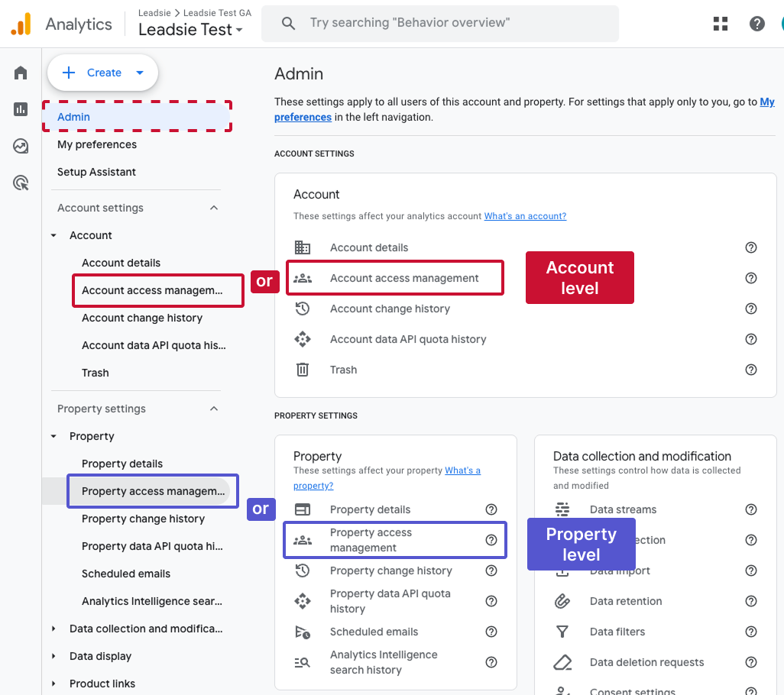Screen dimensions: 784x695
Task: Open Account access management in sidebar tree
Action: 153,290
